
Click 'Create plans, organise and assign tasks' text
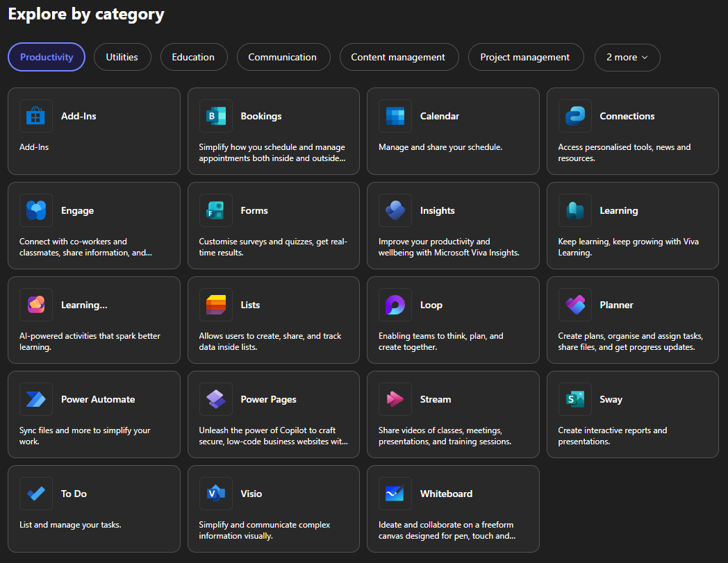point(631,341)
